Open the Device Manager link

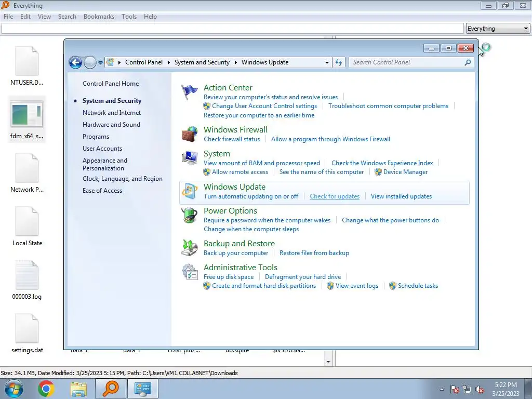405,172
